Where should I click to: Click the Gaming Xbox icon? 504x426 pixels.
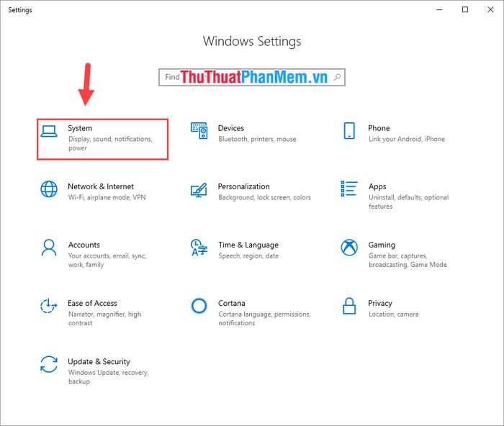349,248
